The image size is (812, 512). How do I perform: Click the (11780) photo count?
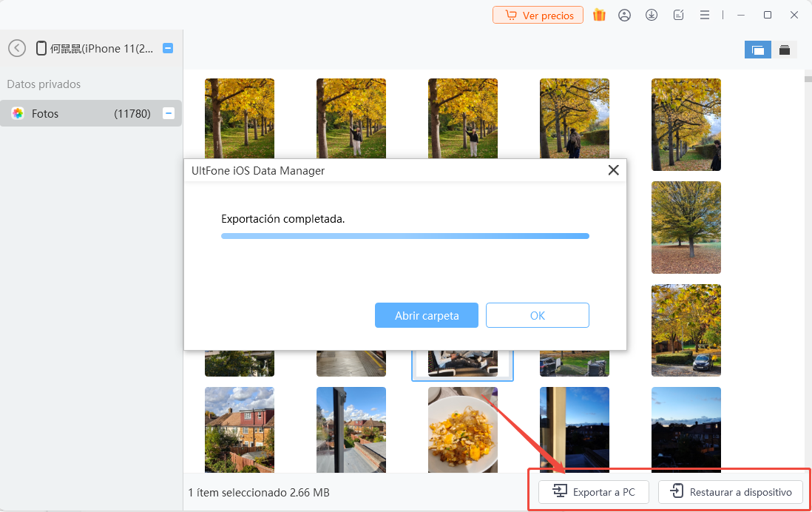point(132,113)
